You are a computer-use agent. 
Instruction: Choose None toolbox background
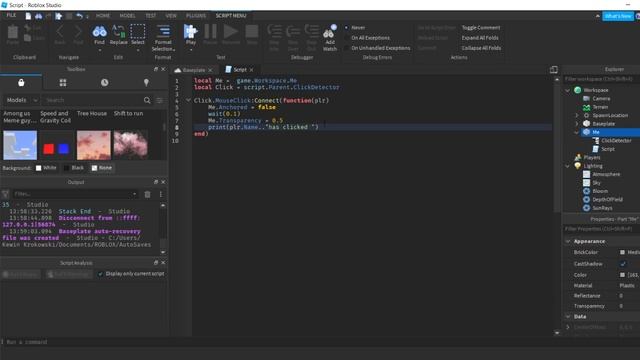point(102,168)
